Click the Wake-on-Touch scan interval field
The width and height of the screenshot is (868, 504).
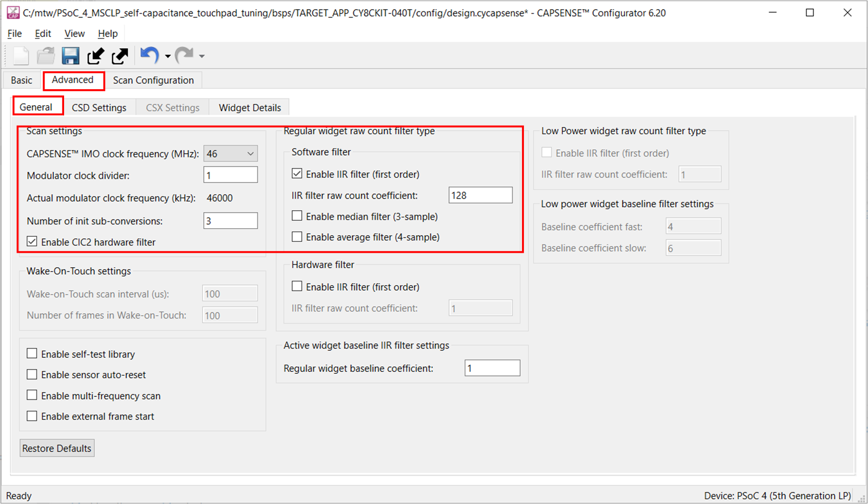(230, 294)
